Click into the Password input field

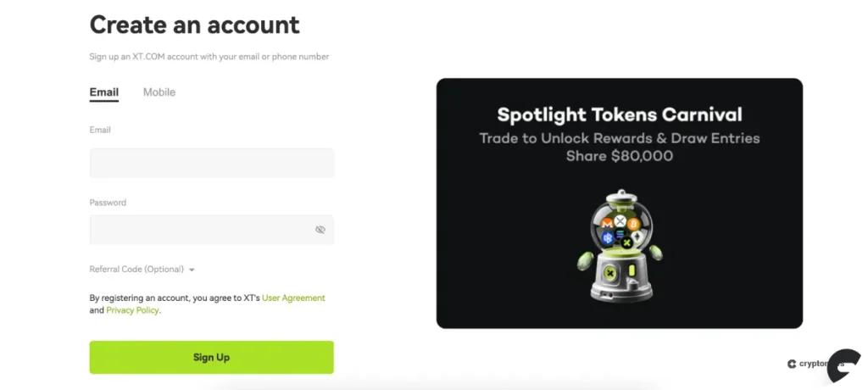coord(199,230)
